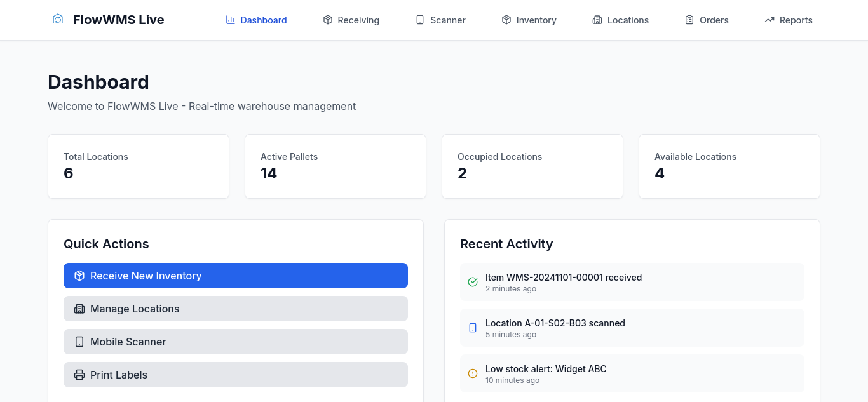Select the Active Pallets stat card
Image resolution: width=868 pixels, height=402 pixels.
tap(336, 166)
